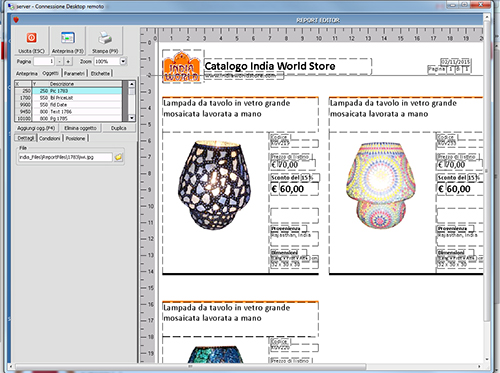The image size is (500, 373).
Task: Click the Aggiungi ogg. (F4) button
Action: 36,128
